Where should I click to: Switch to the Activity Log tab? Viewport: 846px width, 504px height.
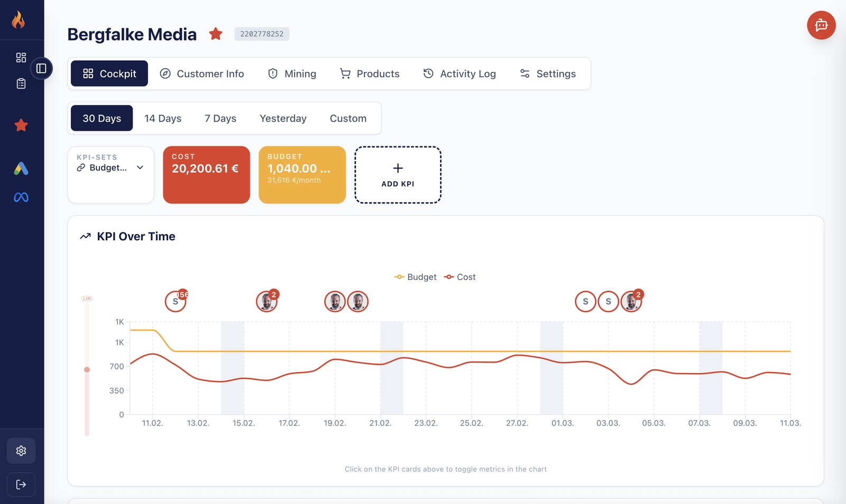click(459, 74)
